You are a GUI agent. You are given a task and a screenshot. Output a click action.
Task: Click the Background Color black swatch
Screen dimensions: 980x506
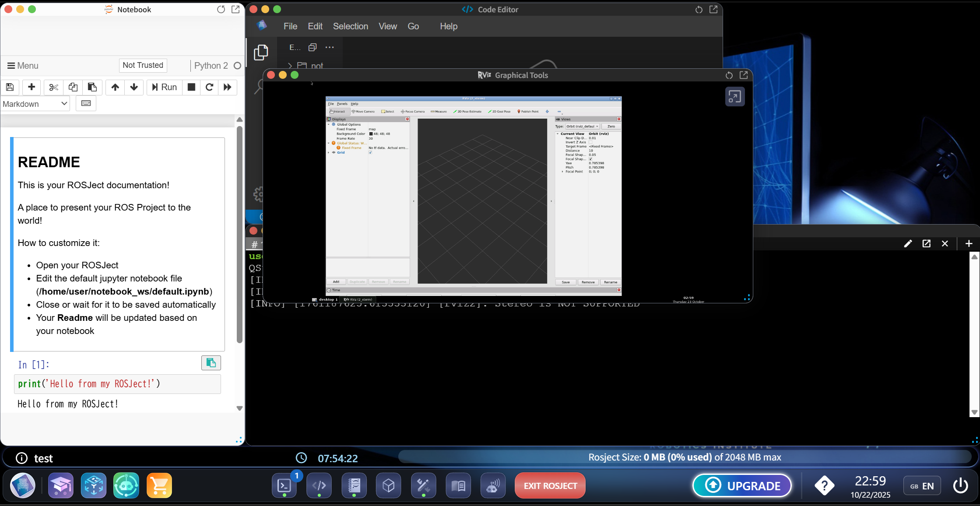pos(371,134)
